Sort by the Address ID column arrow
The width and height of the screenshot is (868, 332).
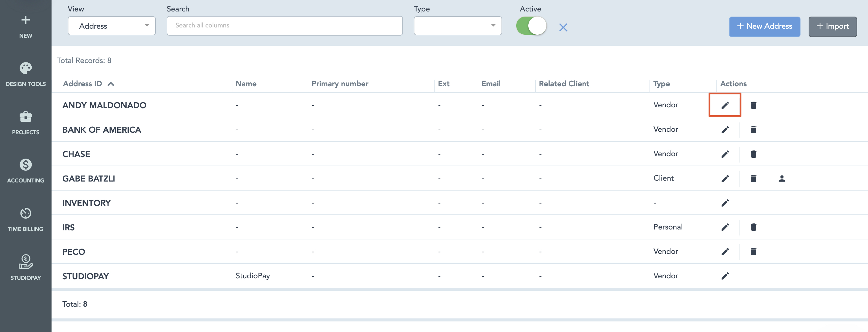111,84
